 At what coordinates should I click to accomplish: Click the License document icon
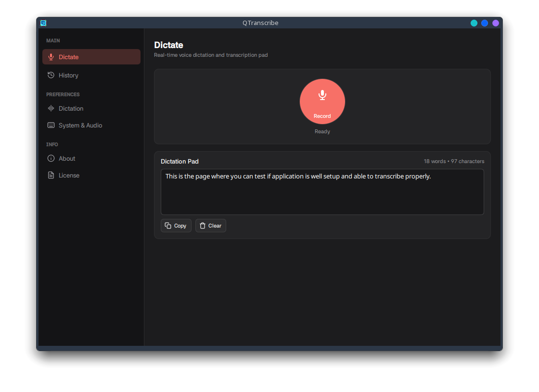[51, 175]
